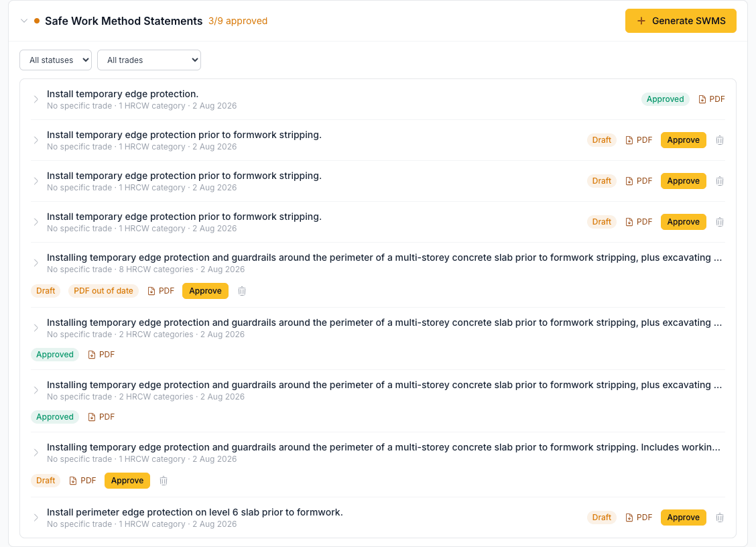Click the 3/9 approved status text
The width and height of the screenshot is (756, 547).
click(238, 21)
